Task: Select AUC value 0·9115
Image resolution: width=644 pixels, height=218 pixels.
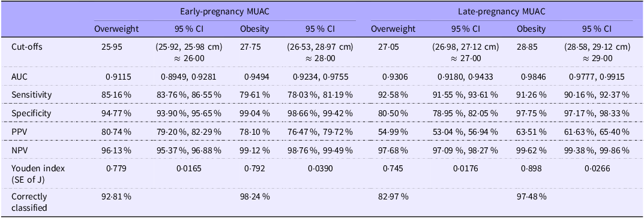Action: click(x=109, y=77)
